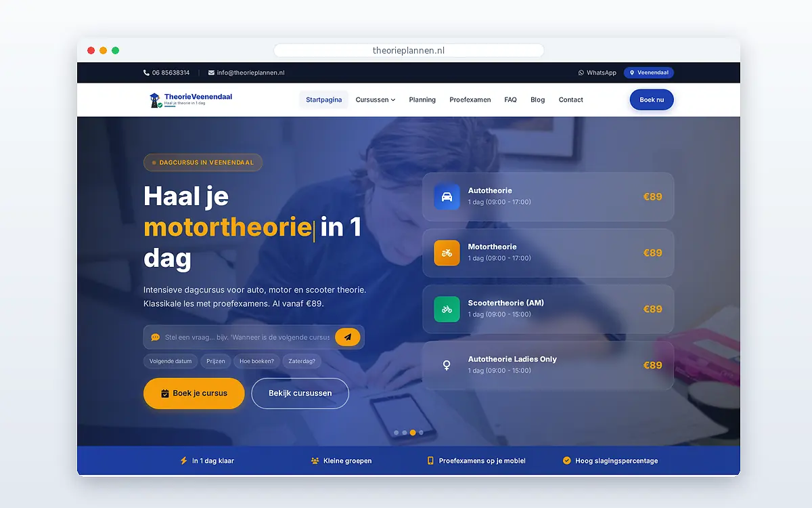
Task: Click the chat bubble icon in question field
Action: point(155,337)
